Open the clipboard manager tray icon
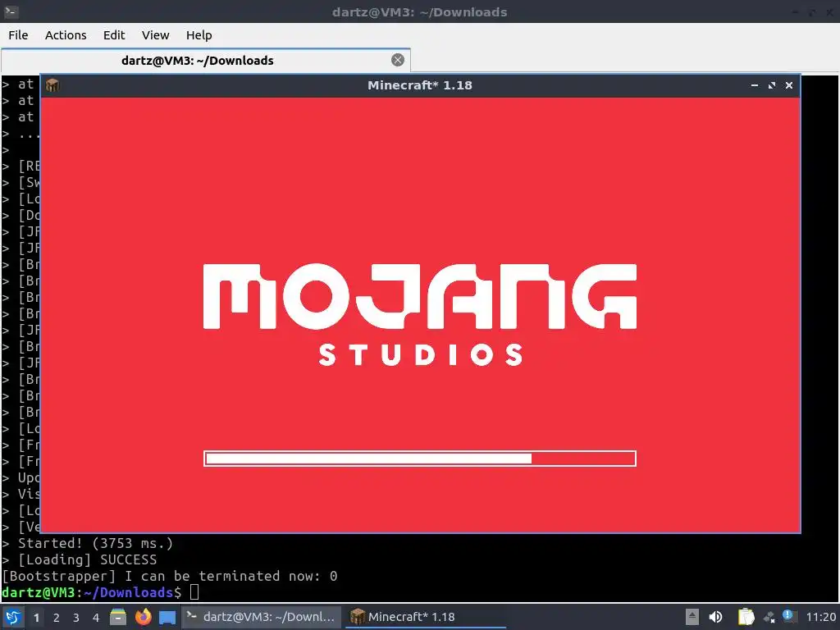Screen dimensions: 840x630 point(746,617)
